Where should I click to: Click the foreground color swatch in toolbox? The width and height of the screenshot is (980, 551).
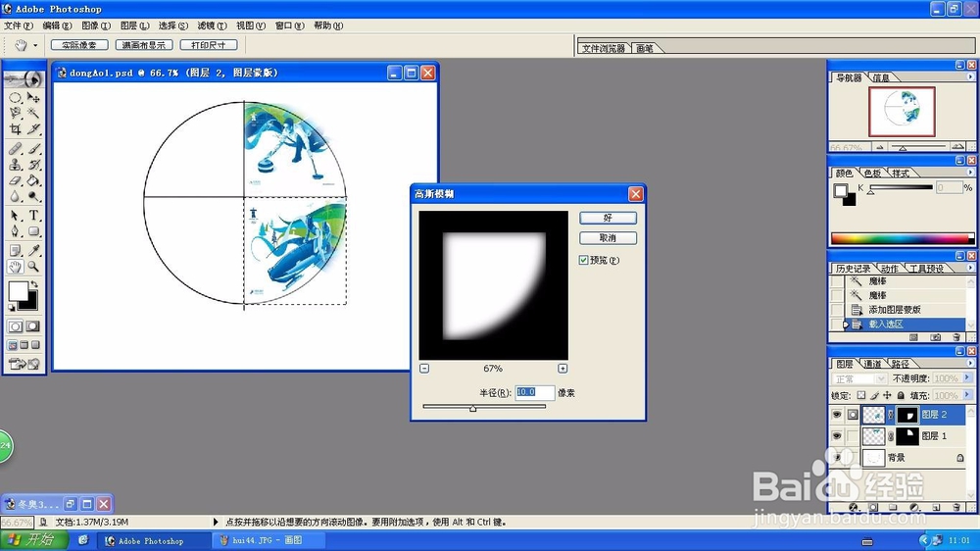point(18,291)
